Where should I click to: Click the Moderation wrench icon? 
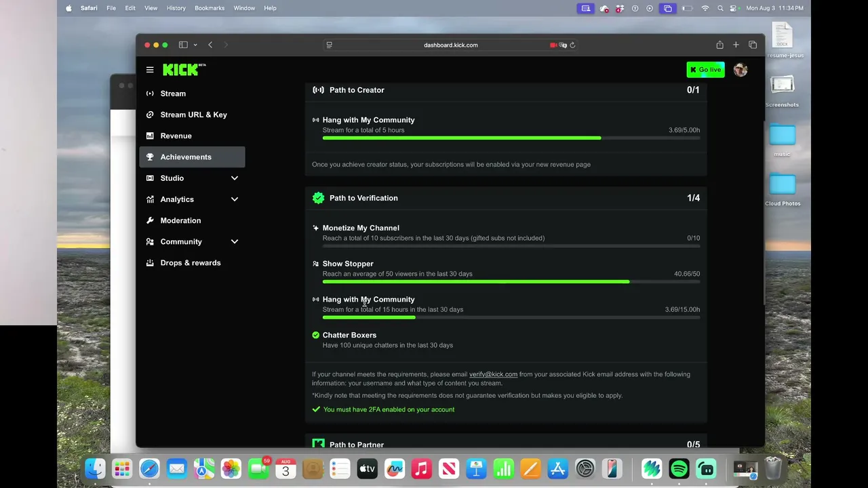point(150,220)
